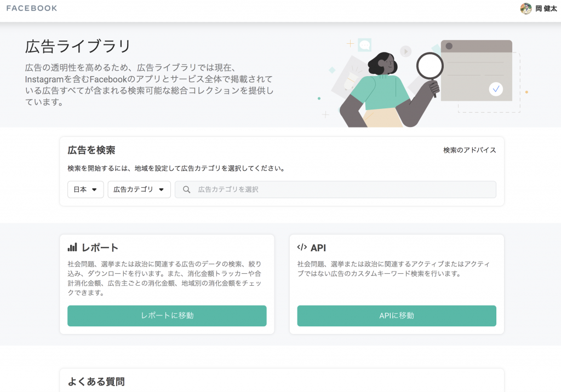561x392 pixels.
Task: Click the APIに移動 button
Action: point(397,315)
